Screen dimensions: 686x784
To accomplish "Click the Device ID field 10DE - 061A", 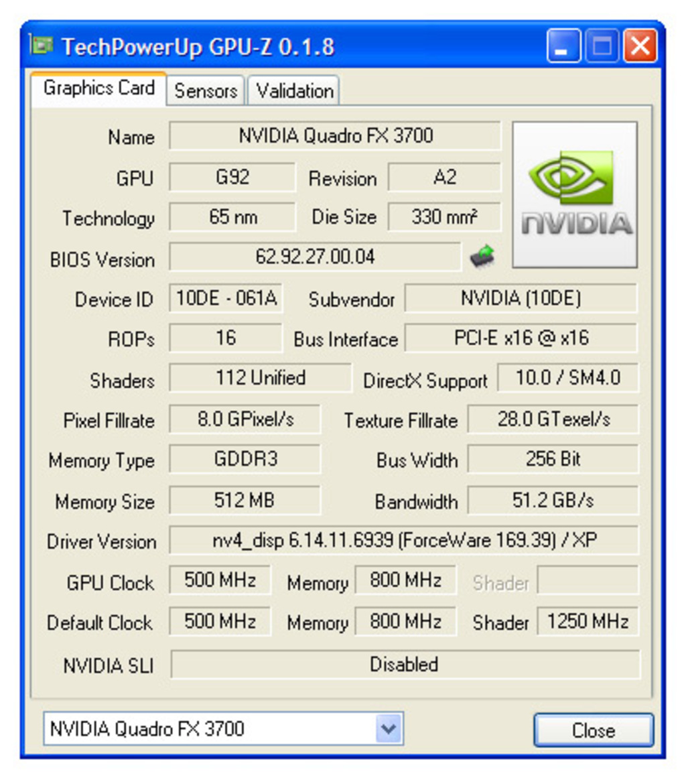I will point(226,298).
